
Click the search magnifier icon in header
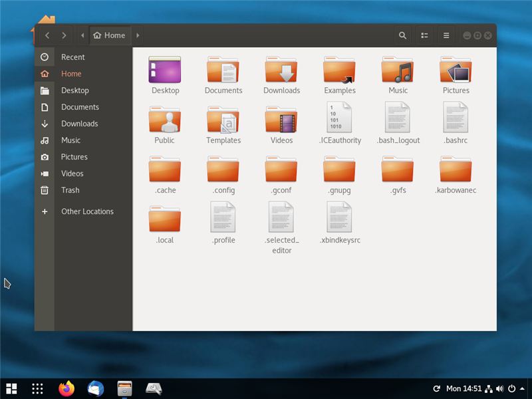[x=402, y=35]
